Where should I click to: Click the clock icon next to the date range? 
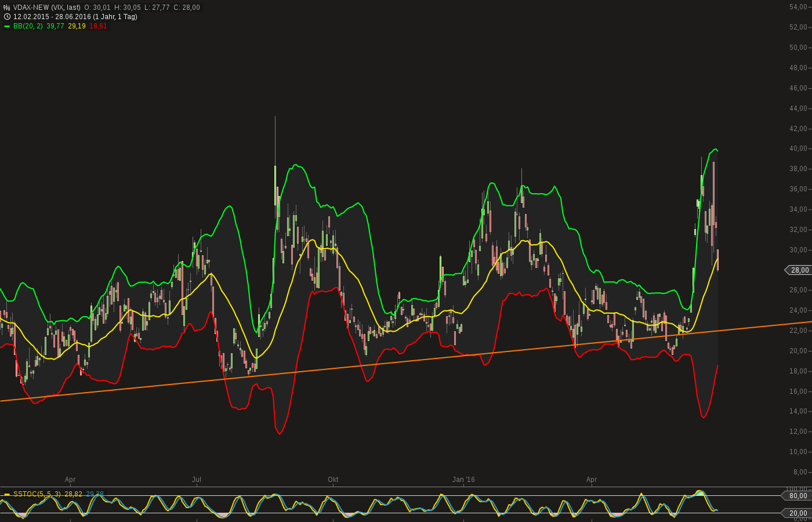click(6, 16)
